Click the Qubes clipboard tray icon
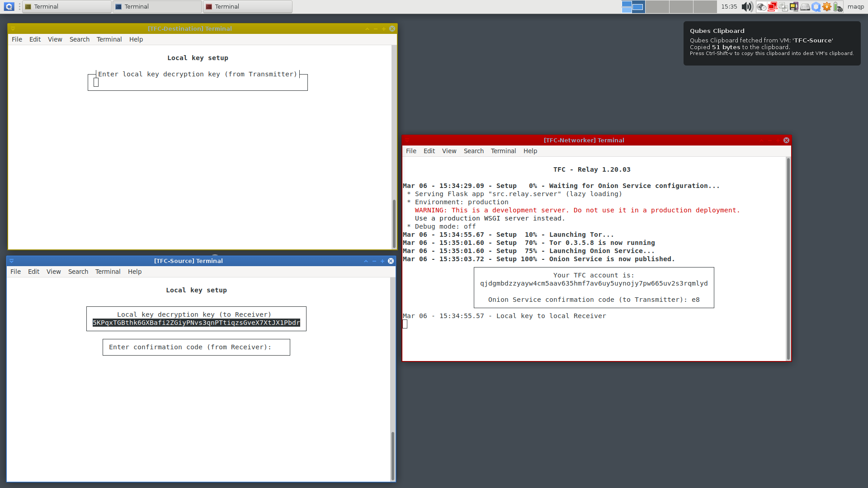Viewport: 868px width, 488px height. click(x=783, y=7)
